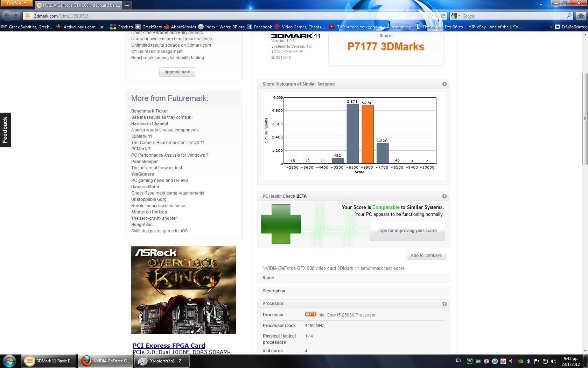
Task: Open YouGamers link
Action: click(x=142, y=174)
